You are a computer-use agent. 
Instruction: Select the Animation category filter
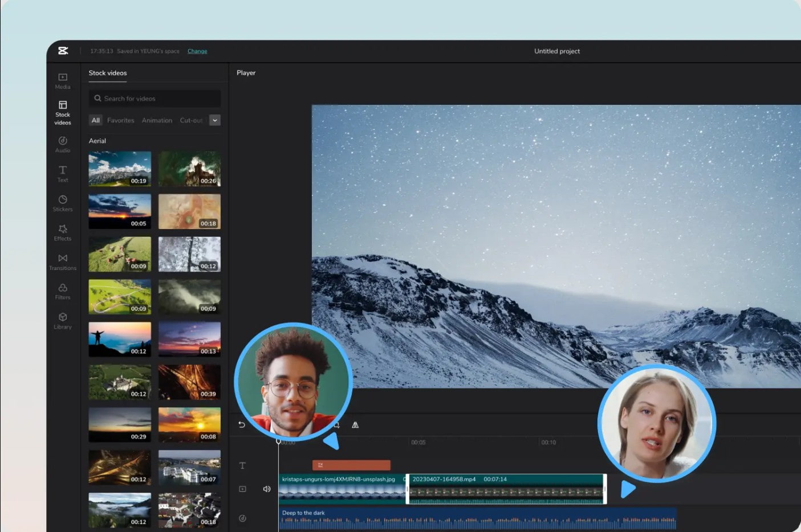click(157, 120)
